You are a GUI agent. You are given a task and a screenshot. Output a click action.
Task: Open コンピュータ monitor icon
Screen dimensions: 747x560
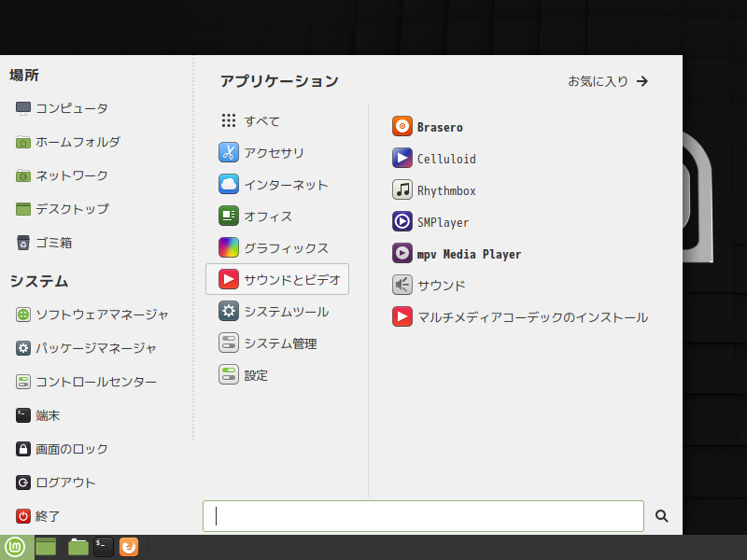click(22, 108)
